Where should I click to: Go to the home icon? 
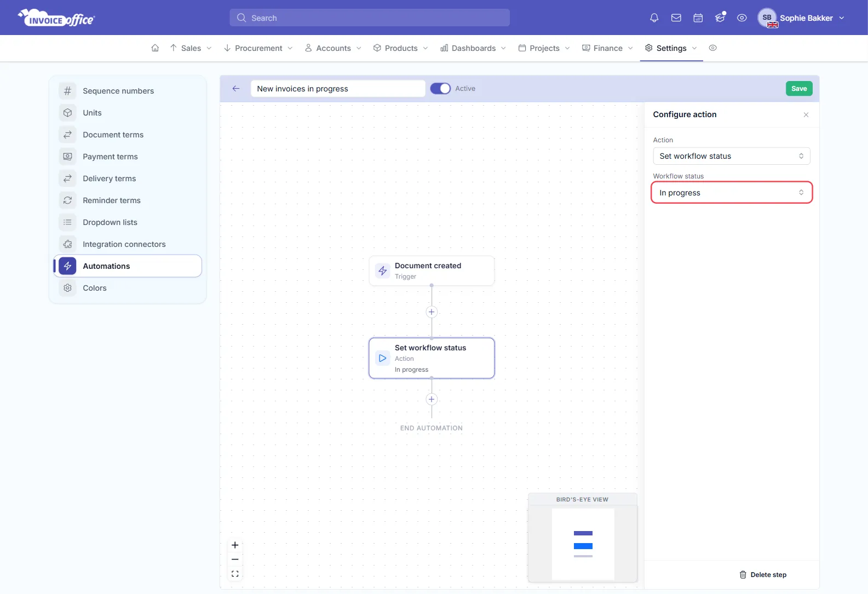click(x=155, y=48)
